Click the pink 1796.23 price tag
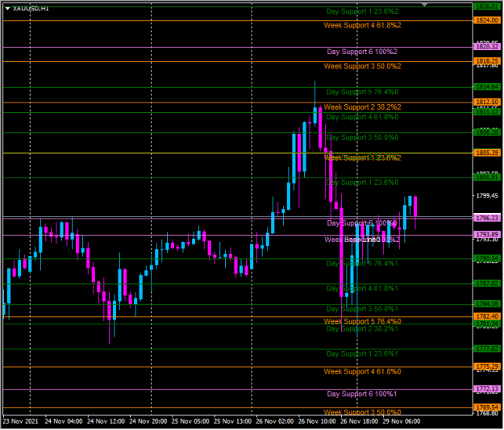Screen dimensions: 504x430 coord(487,218)
